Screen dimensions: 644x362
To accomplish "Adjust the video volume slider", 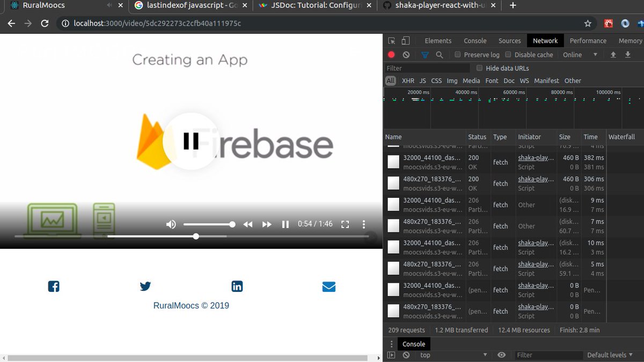I will (209, 224).
